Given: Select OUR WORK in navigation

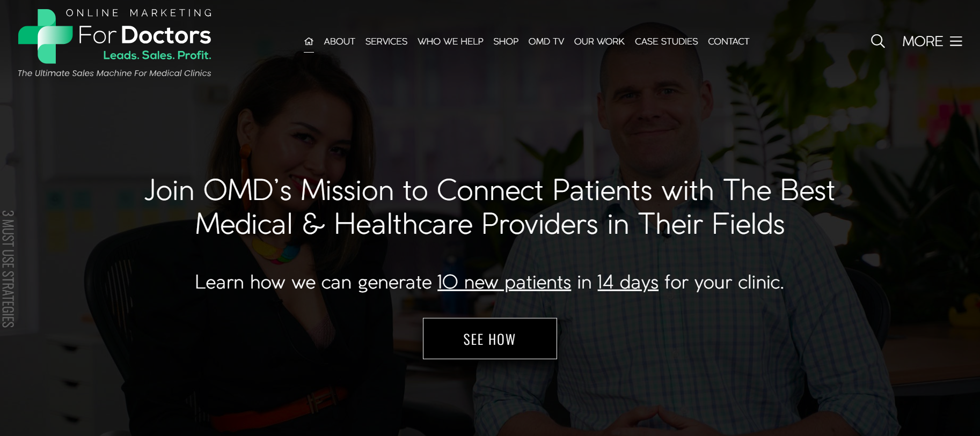Looking at the screenshot, I should coord(599,41).
